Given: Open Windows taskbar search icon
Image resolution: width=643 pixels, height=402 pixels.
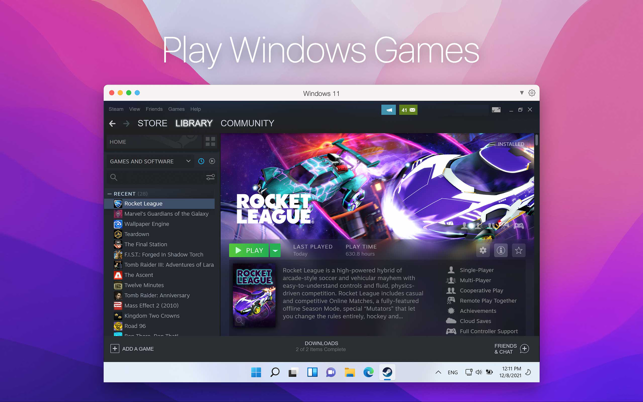Looking at the screenshot, I should point(275,372).
